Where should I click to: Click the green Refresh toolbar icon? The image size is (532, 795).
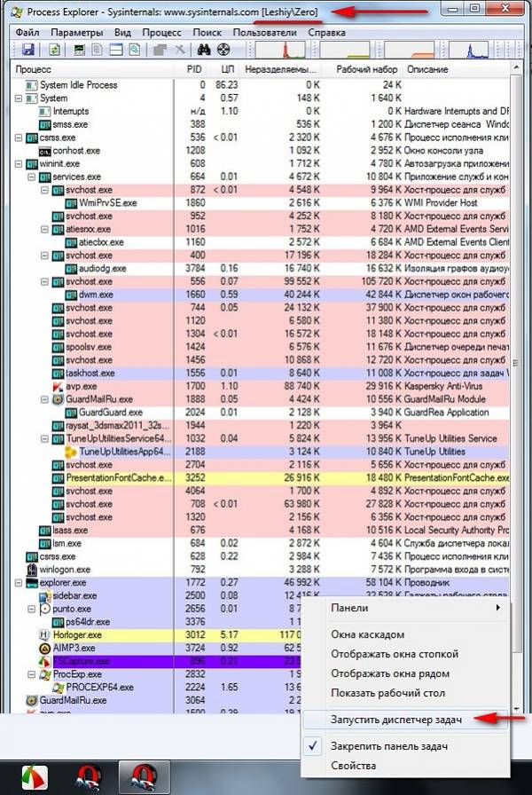coord(54,50)
